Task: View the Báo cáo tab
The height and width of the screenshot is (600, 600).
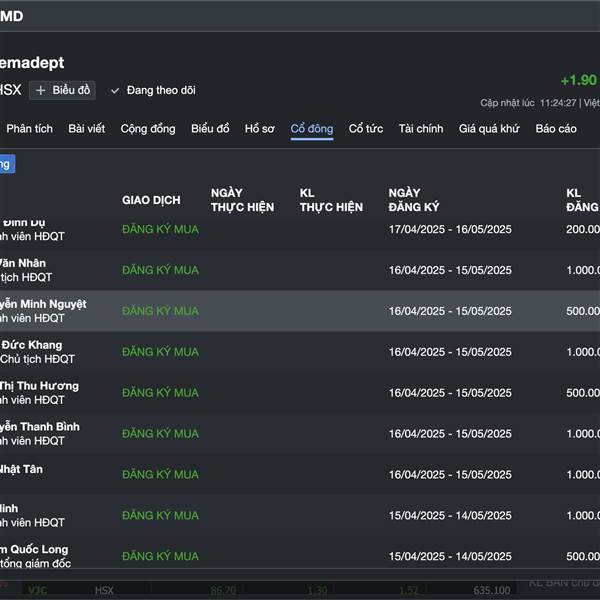Action: tap(556, 129)
